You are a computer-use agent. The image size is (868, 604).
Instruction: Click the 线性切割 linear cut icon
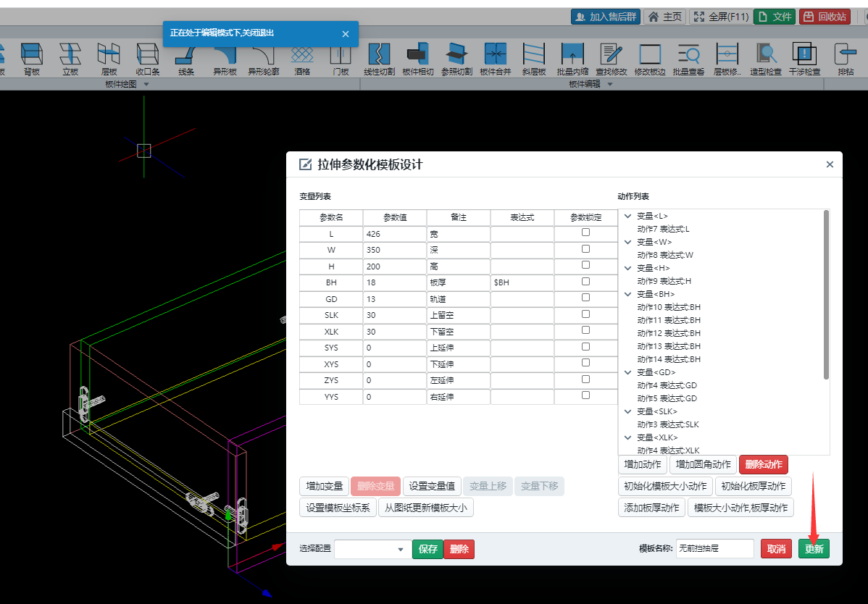tap(379, 58)
